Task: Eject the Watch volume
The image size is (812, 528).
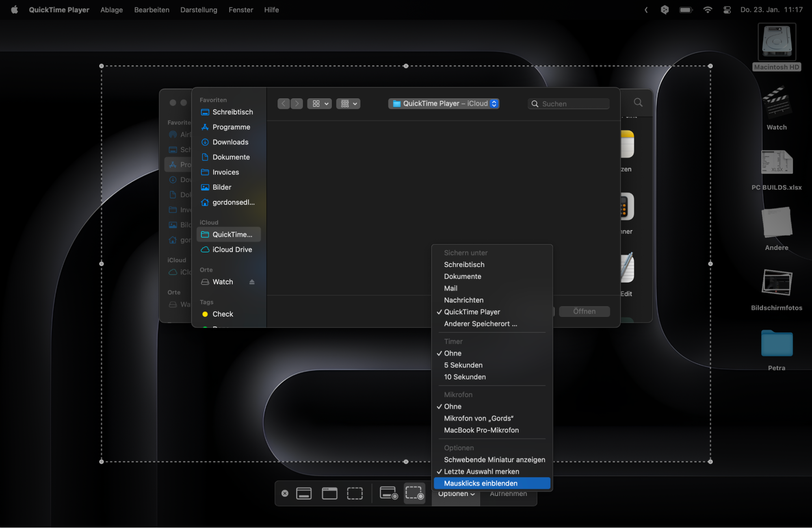Action: (252, 282)
